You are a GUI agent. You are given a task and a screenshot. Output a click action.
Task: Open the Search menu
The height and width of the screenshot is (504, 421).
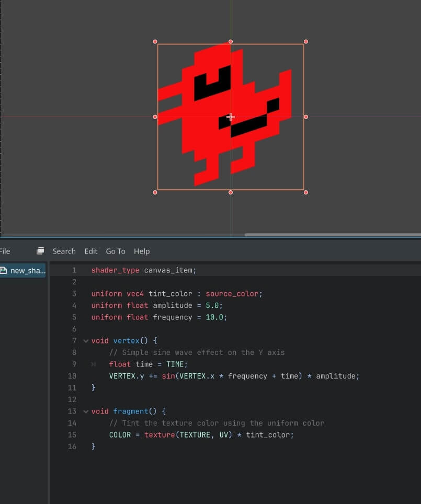point(64,251)
